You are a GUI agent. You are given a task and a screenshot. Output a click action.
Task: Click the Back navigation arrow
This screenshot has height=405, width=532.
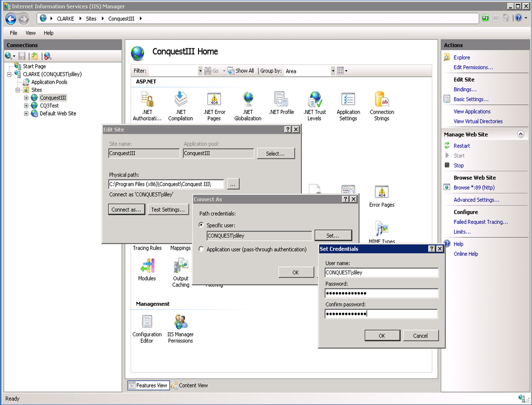pyautogui.click(x=10, y=18)
